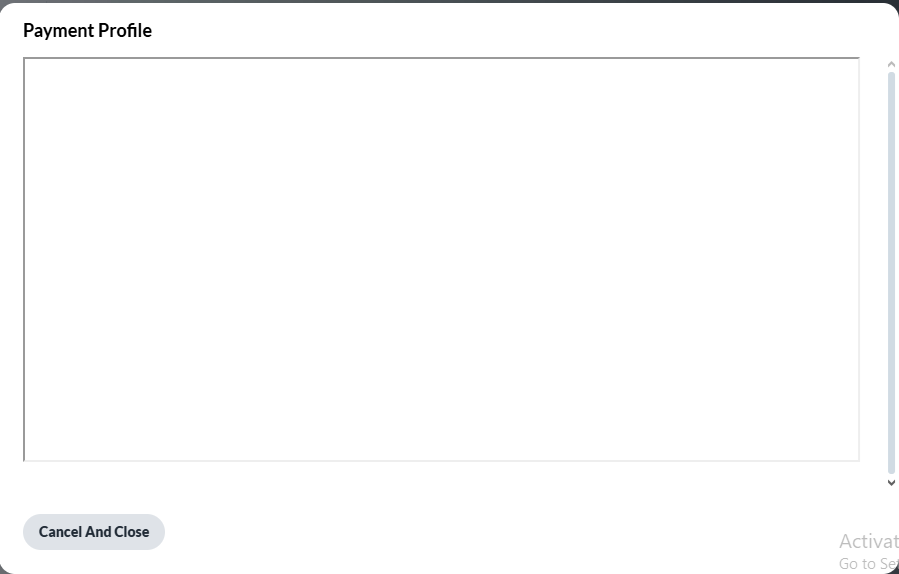This screenshot has height=574, width=899.
Task: Click inside the empty payment profile frame
Action: [x=441, y=260]
